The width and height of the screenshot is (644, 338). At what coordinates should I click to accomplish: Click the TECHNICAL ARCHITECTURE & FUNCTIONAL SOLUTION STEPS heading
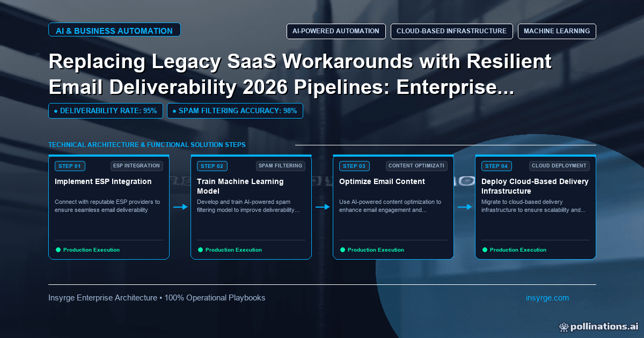coord(147,145)
